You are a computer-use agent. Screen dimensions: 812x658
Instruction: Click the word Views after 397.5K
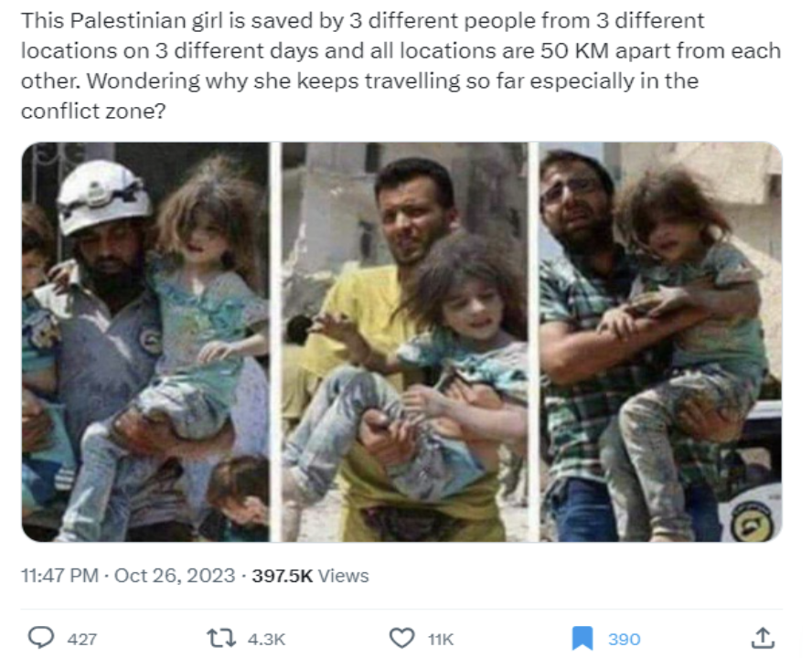point(343,576)
